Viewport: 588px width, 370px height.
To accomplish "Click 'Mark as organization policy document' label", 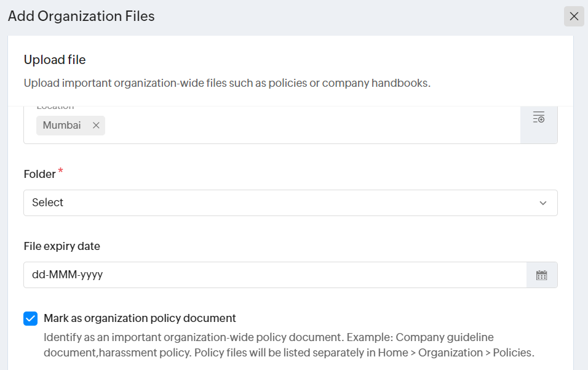I will pos(140,318).
